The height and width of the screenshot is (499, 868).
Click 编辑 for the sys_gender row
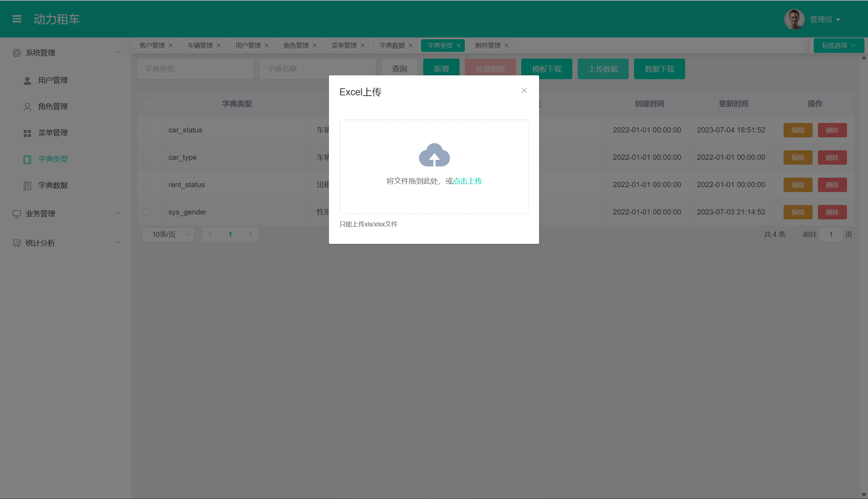tap(798, 212)
